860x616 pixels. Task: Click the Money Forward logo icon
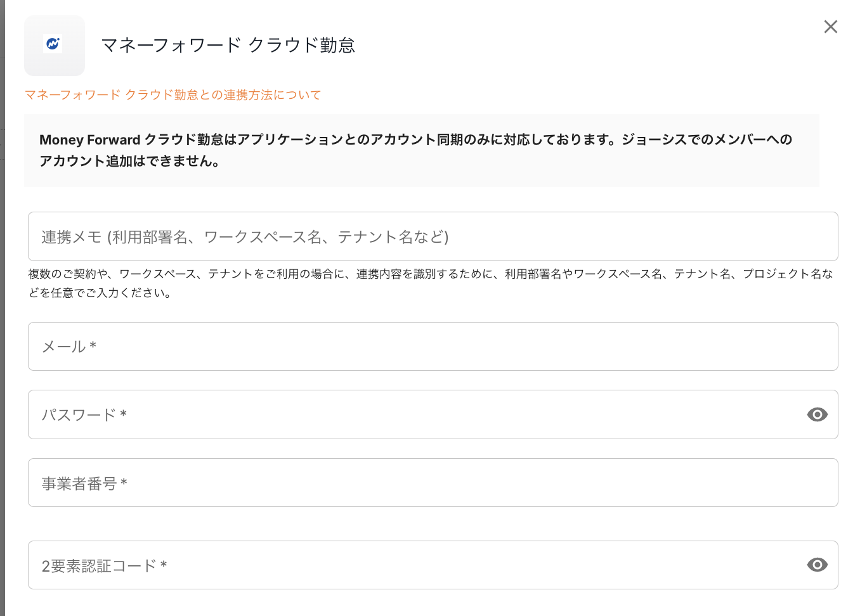click(54, 45)
